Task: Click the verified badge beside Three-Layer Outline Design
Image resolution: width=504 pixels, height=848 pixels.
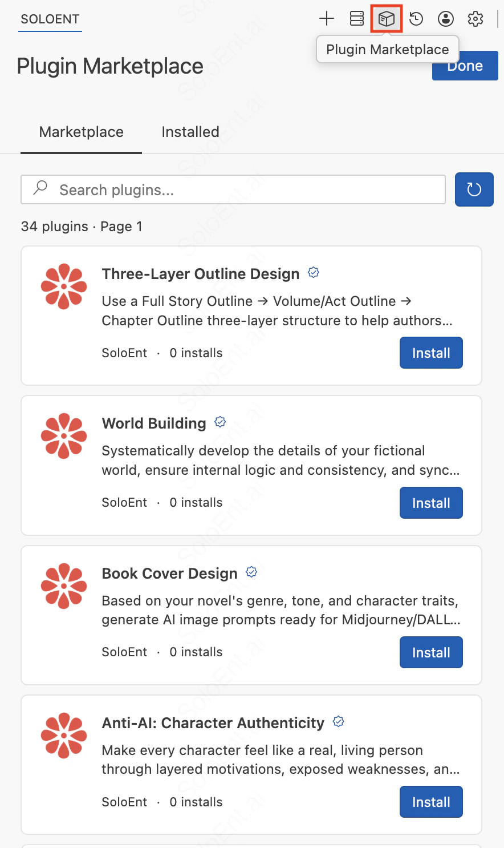Action: (313, 272)
